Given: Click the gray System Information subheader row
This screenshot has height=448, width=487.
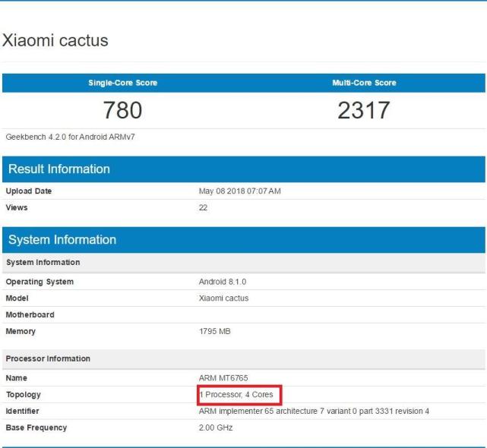Looking at the screenshot, I should [243, 262].
